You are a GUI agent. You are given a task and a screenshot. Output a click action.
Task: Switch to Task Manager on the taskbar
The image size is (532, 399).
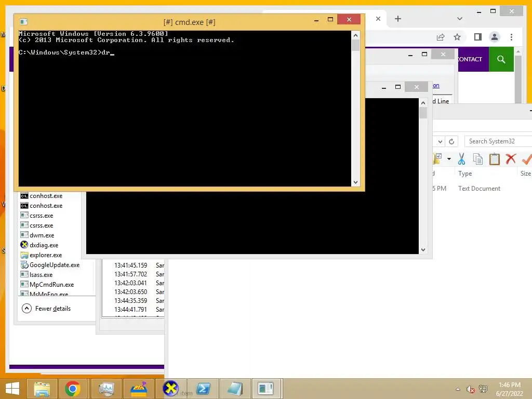[x=106, y=389]
